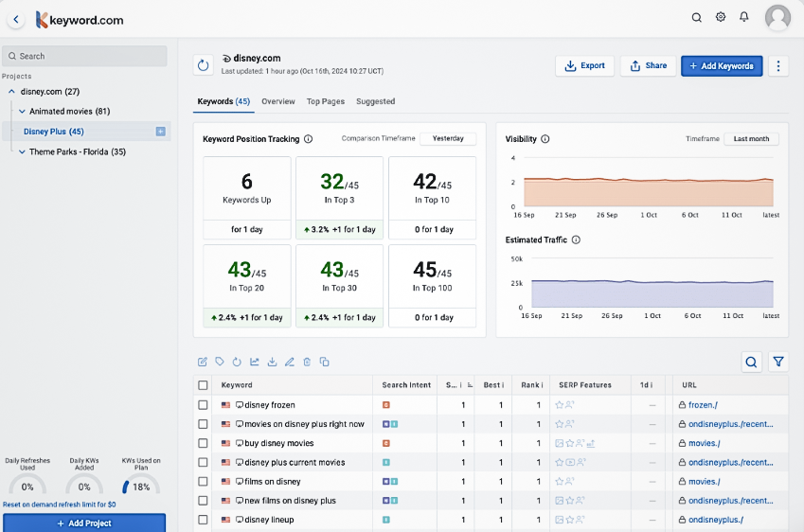
Task: Click the plus icon beside Disney Plus
Action: [x=160, y=132]
